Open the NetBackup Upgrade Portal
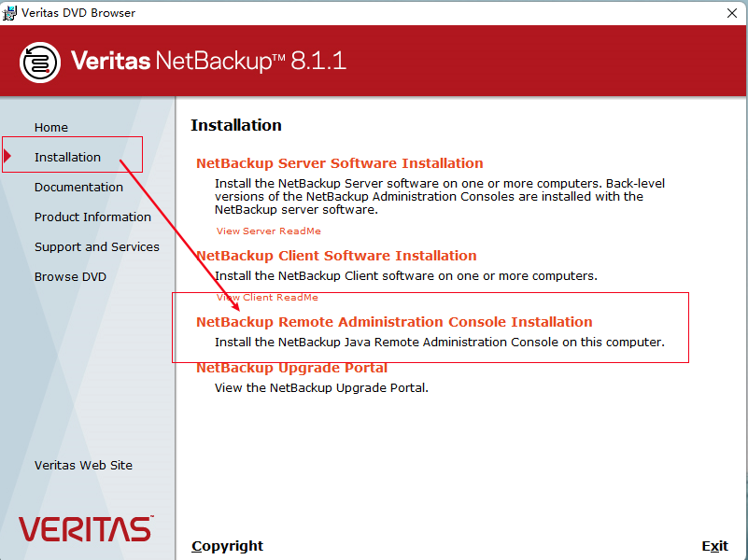748x560 pixels. (291, 368)
